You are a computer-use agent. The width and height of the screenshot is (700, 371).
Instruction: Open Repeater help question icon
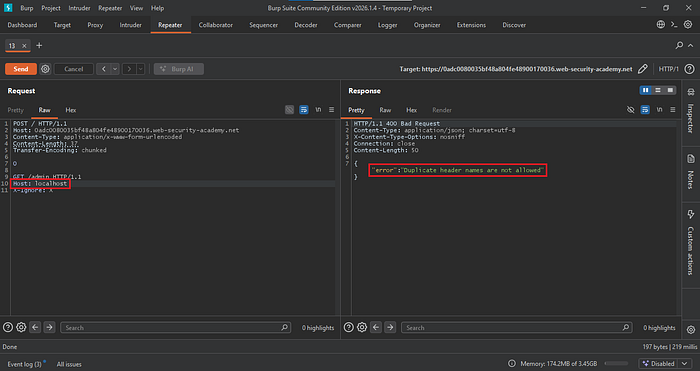tap(689, 69)
